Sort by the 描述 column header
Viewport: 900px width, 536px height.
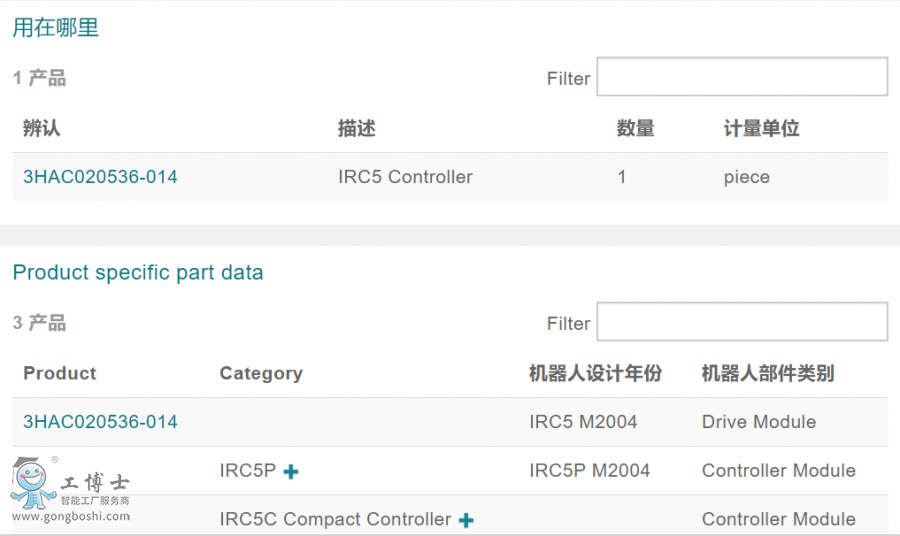click(356, 128)
